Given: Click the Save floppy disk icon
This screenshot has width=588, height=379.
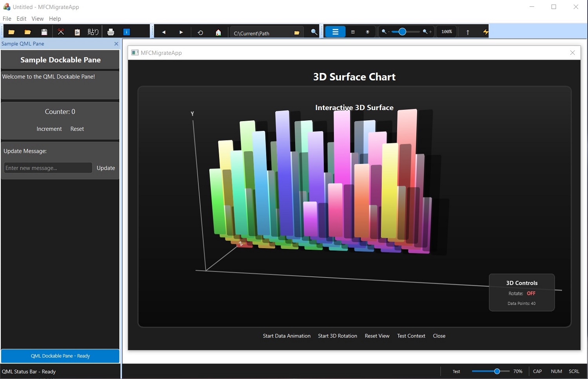Looking at the screenshot, I should [x=44, y=32].
